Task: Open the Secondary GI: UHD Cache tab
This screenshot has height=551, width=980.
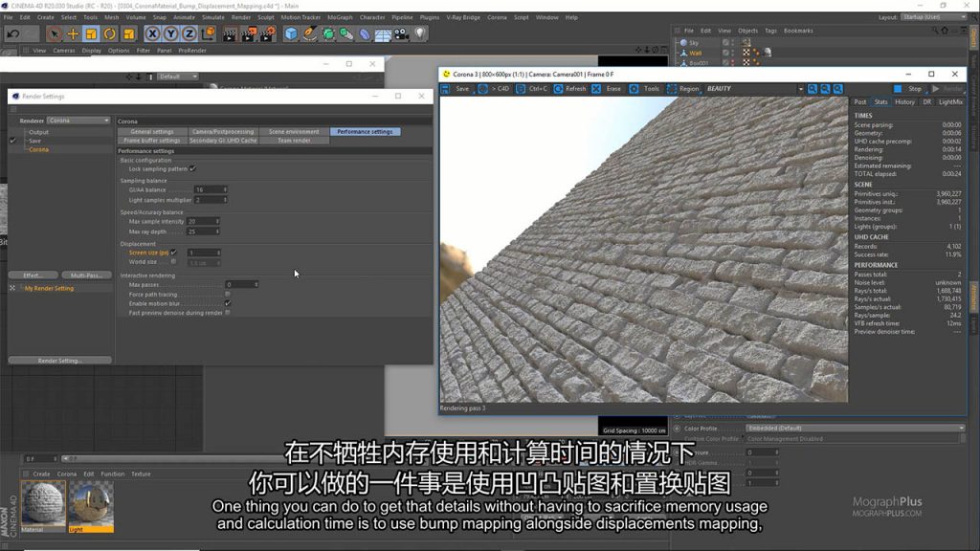Action: (x=223, y=141)
